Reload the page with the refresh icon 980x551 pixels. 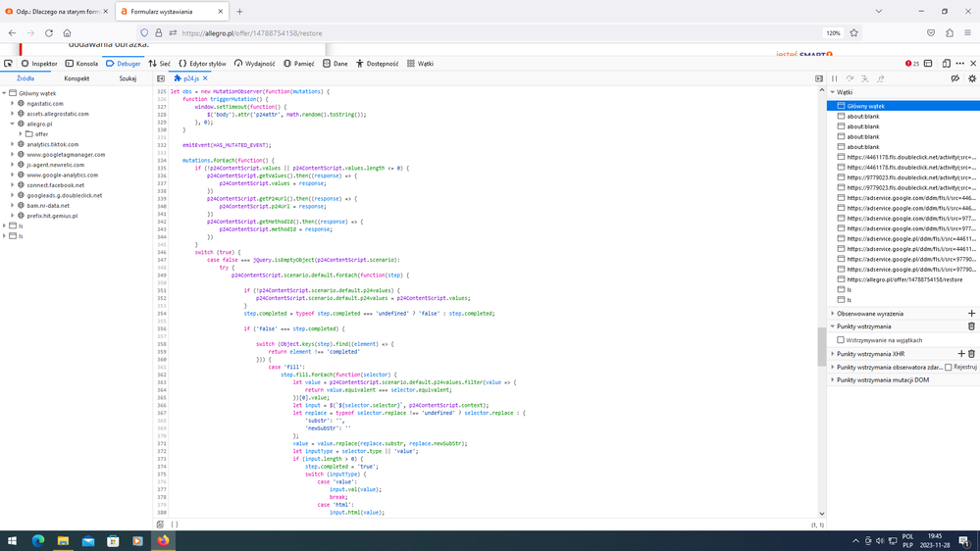coord(49,33)
